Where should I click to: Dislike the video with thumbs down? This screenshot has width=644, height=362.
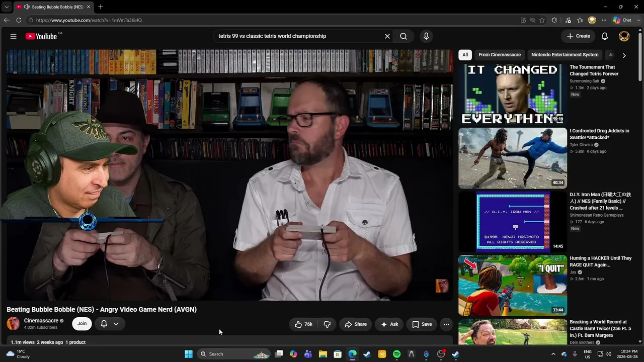pyautogui.click(x=327, y=324)
